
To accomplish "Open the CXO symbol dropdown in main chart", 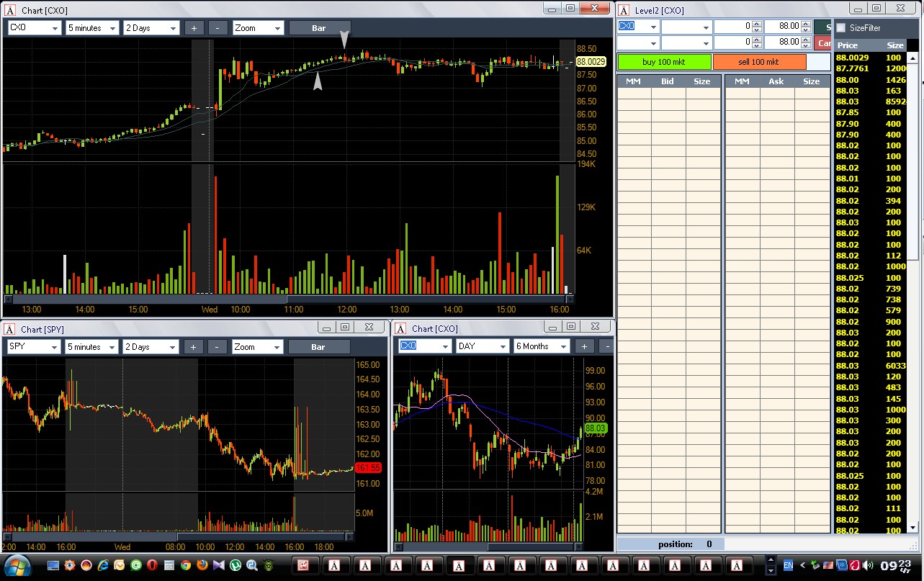I will click(34, 28).
